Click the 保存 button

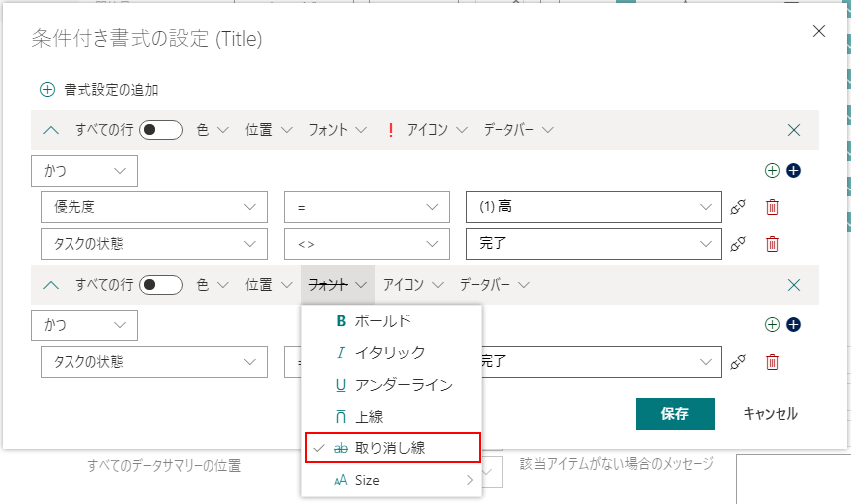click(674, 413)
